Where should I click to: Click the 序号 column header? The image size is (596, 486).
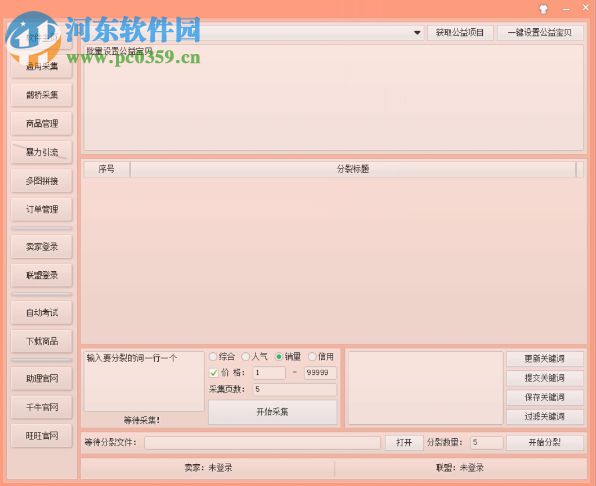click(106, 169)
